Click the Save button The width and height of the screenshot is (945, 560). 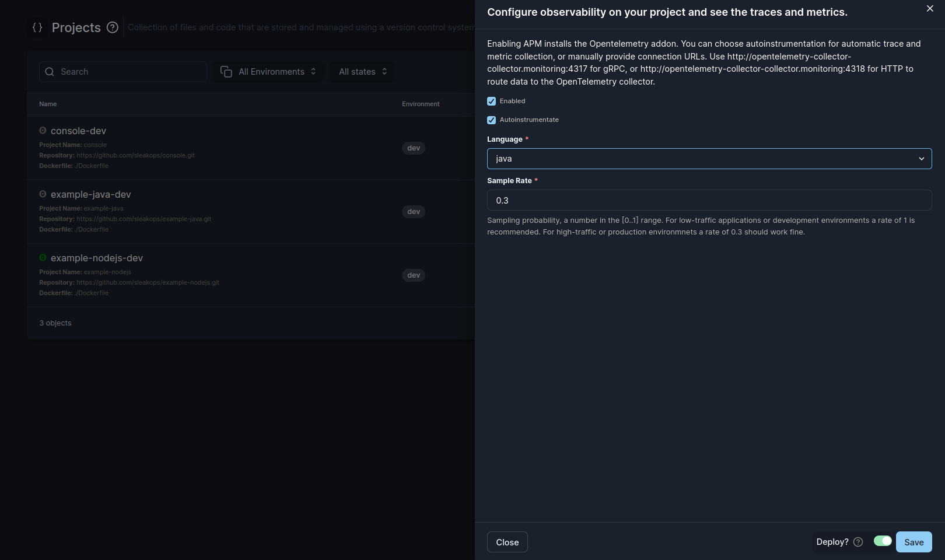(x=914, y=542)
